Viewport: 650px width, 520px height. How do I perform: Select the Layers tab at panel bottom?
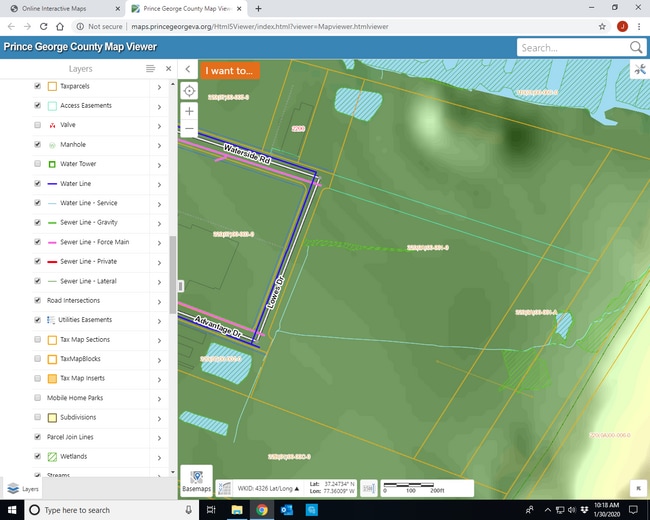(x=22, y=489)
